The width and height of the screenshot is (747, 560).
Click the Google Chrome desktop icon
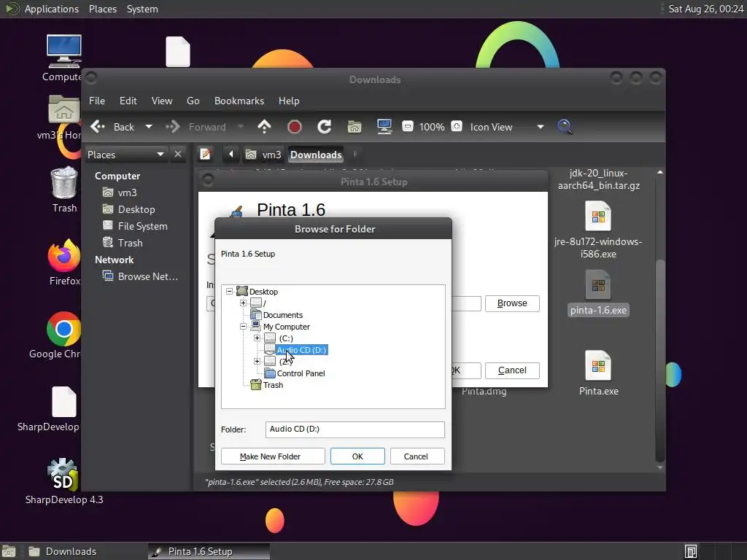point(64,329)
